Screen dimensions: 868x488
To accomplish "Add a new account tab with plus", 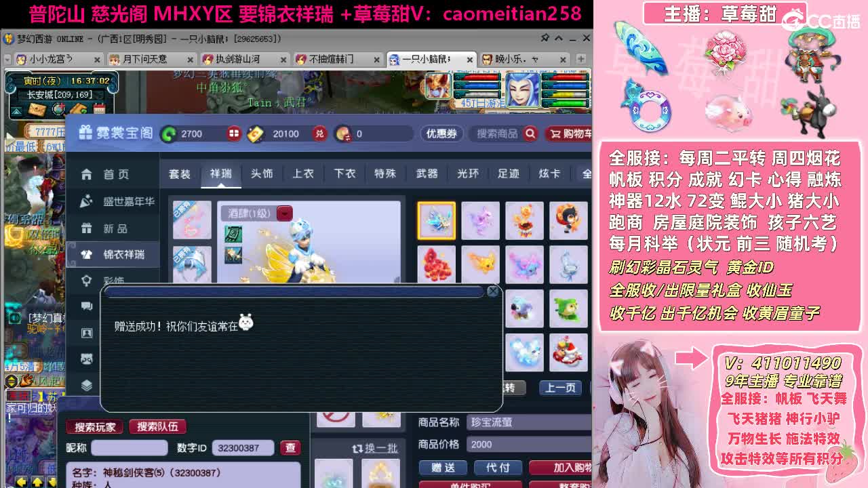I will 580,59.
